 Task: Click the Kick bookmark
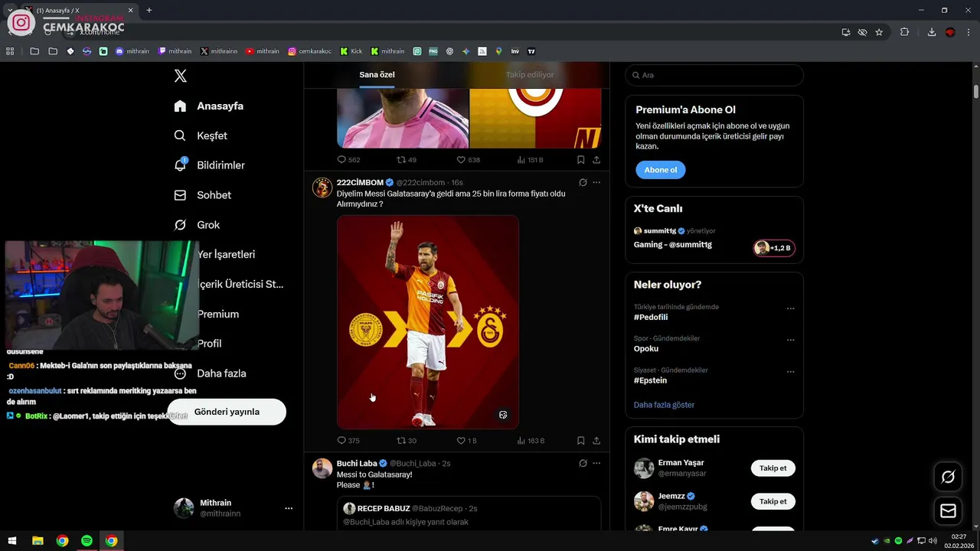pos(351,51)
